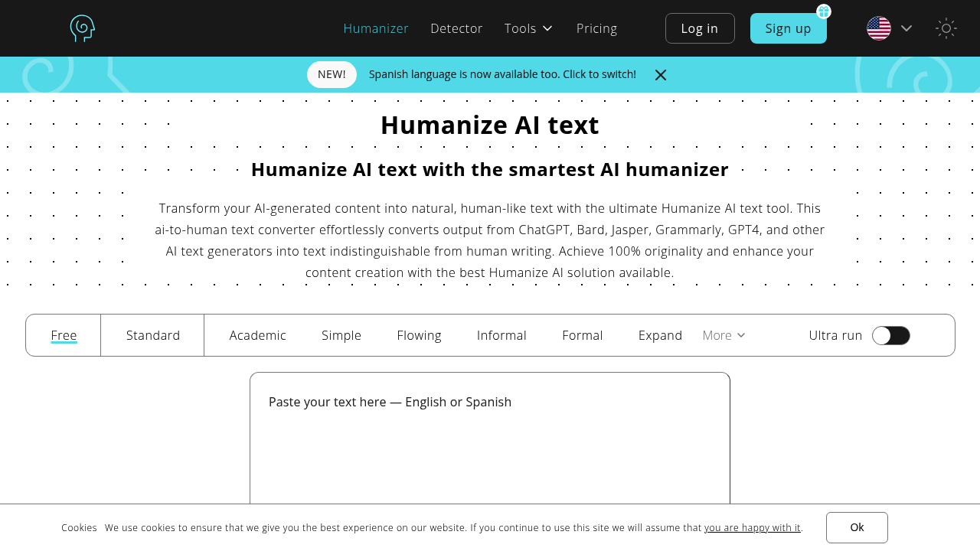This screenshot has width=980, height=551.
Task: Accept cookies with the Ok button
Action: (857, 527)
